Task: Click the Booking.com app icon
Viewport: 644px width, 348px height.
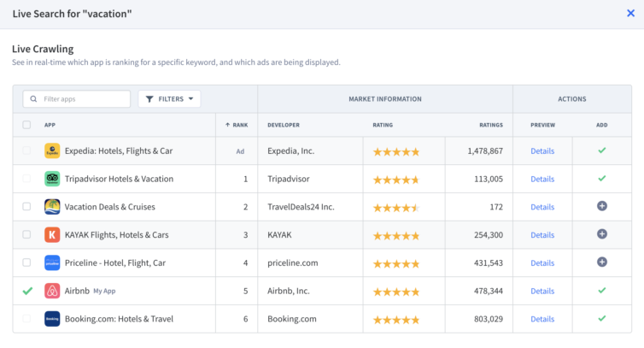Action: coord(52,319)
